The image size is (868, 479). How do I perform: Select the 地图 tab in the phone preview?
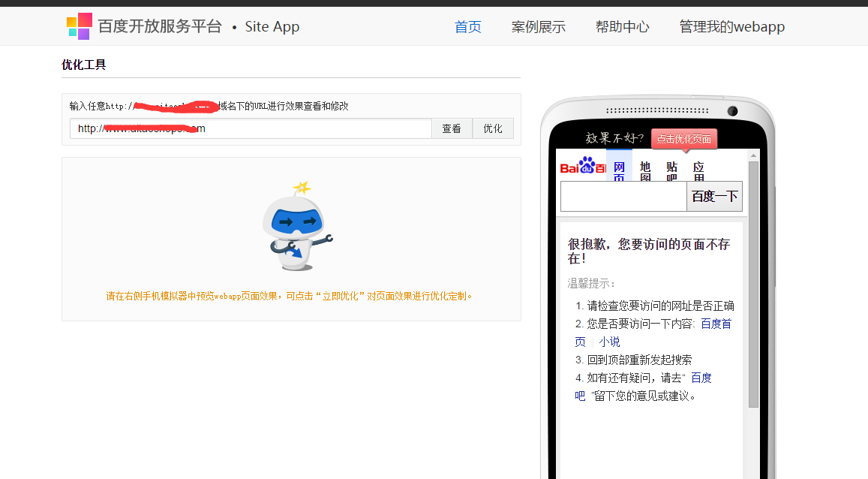click(645, 171)
